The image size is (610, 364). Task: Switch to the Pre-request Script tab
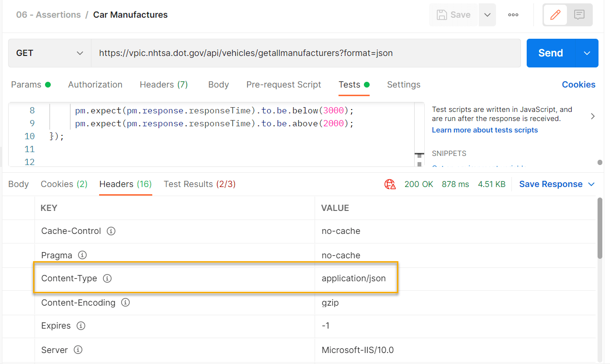pos(283,85)
